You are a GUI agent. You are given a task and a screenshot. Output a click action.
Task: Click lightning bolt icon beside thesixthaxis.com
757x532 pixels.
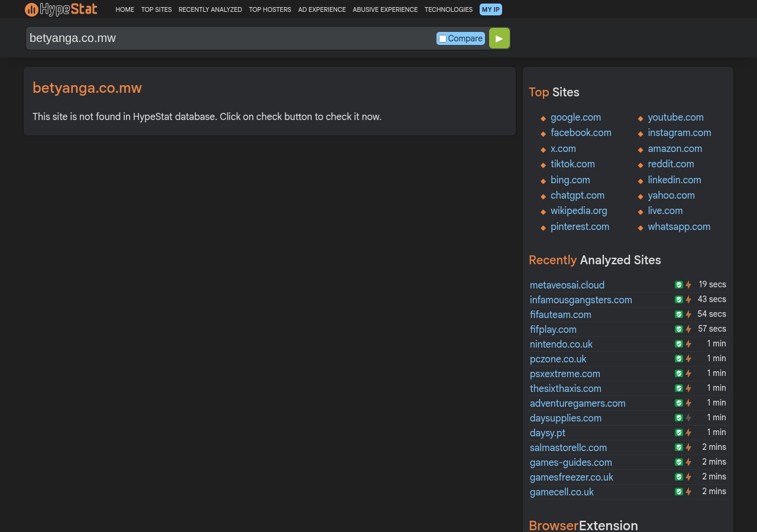[688, 388]
